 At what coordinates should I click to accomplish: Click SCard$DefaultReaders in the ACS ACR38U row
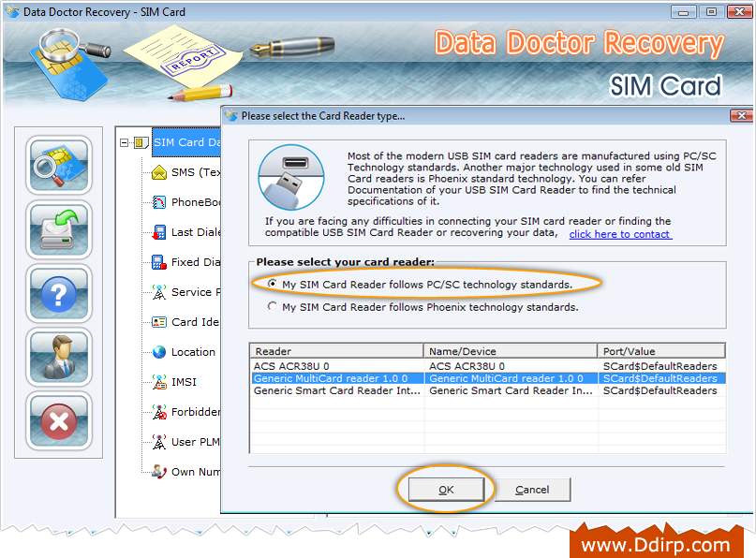tap(660, 366)
